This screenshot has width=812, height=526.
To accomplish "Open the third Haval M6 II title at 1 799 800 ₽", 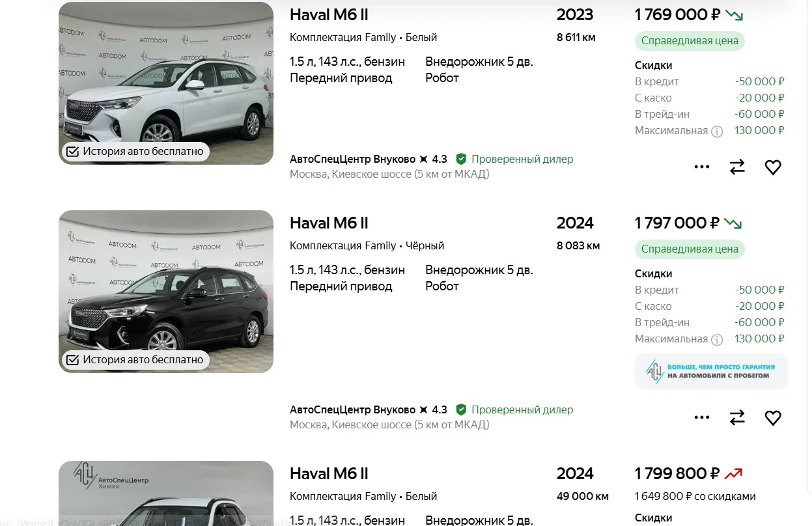I will pos(329,474).
